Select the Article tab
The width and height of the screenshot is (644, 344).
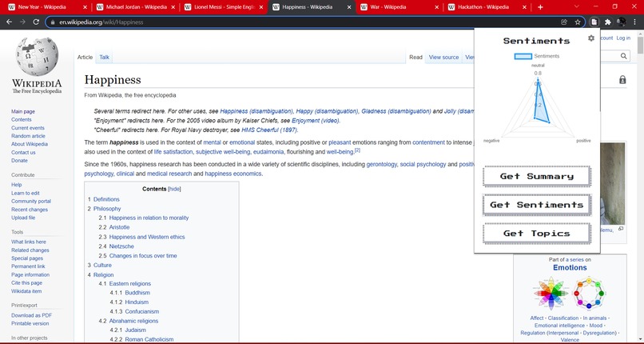point(85,57)
